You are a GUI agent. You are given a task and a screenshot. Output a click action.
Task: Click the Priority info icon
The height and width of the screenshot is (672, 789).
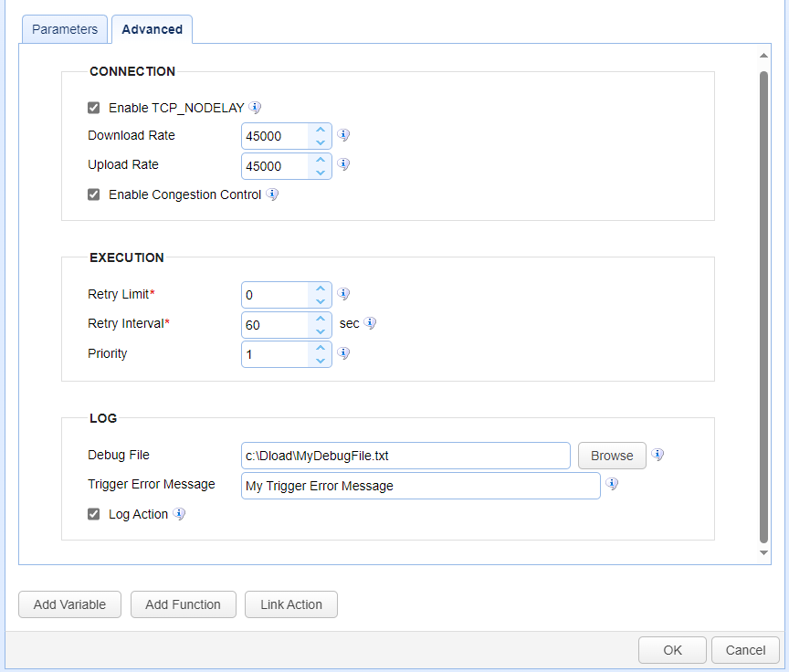point(343,353)
